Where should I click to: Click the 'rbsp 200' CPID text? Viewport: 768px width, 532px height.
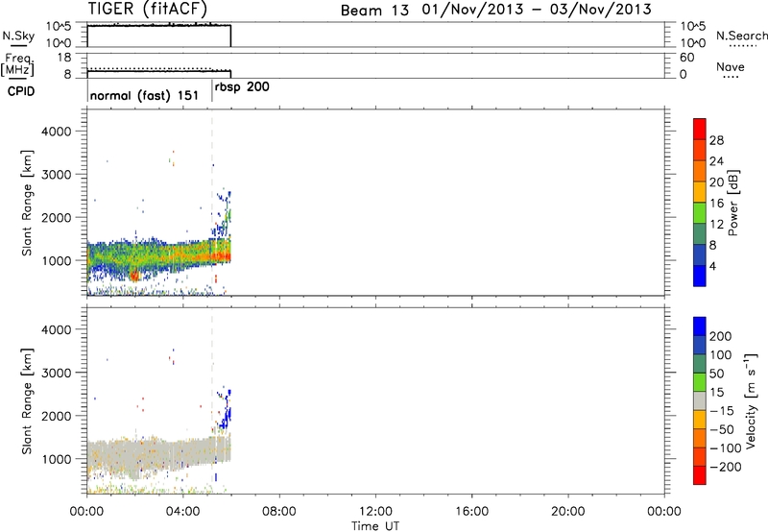pos(242,87)
